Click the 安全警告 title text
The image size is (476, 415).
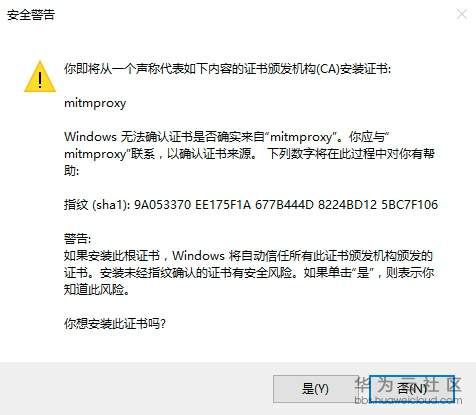(31, 15)
